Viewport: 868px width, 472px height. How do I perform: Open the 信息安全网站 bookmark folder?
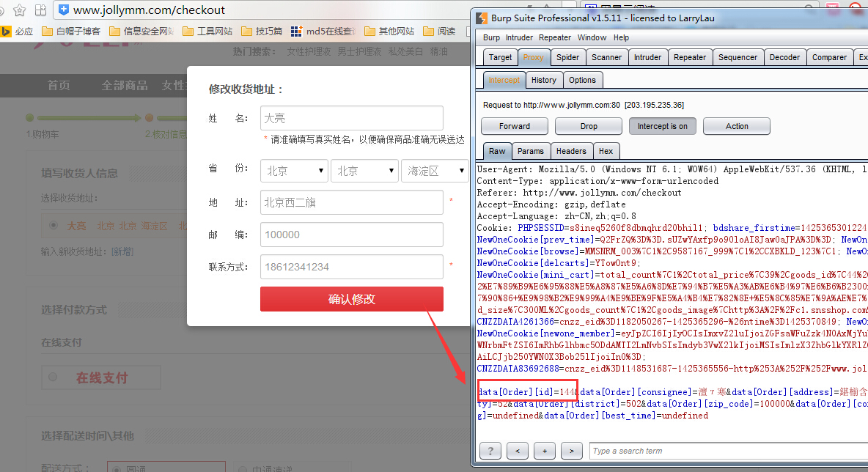(141, 32)
